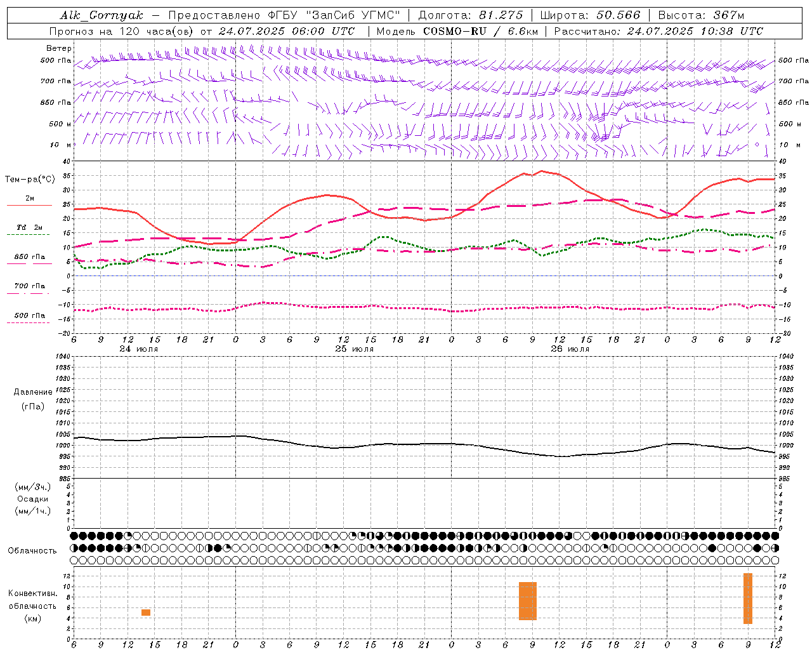Click the Широта: 50.566 latitude value
This screenshot has height=650, width=812.
tap(590, 15)
